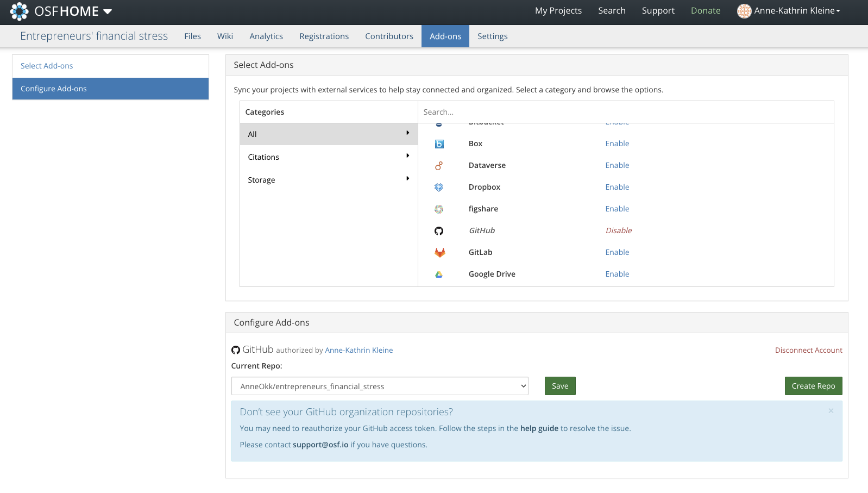Open the Current Repo dropdown
This screenshot has height=493, width=868.
coord(379,386)
